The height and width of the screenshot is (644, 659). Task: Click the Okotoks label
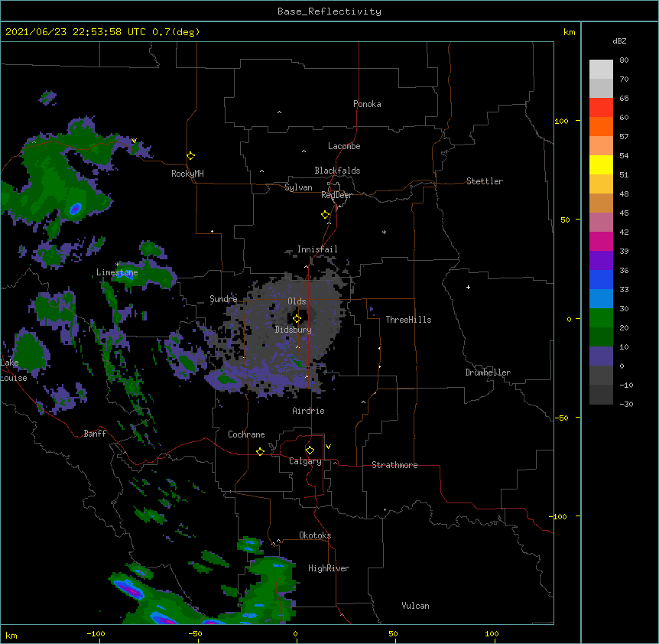tap(315, 535)
